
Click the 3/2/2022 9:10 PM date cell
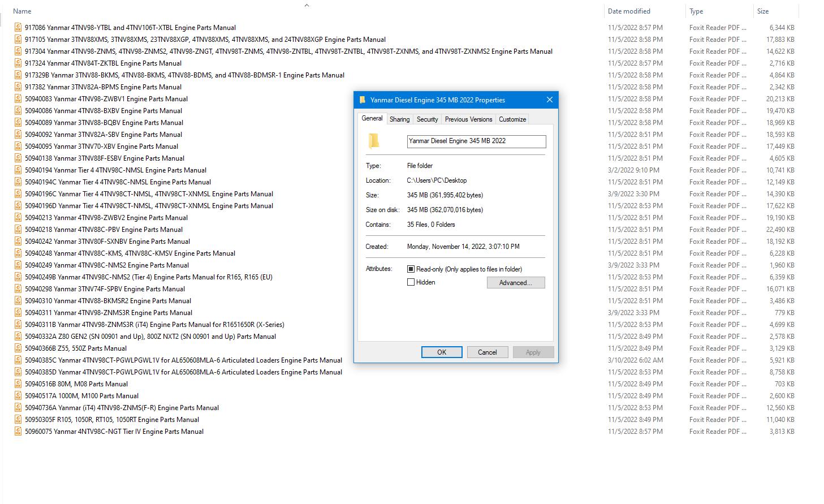click(x=633, y=170)
